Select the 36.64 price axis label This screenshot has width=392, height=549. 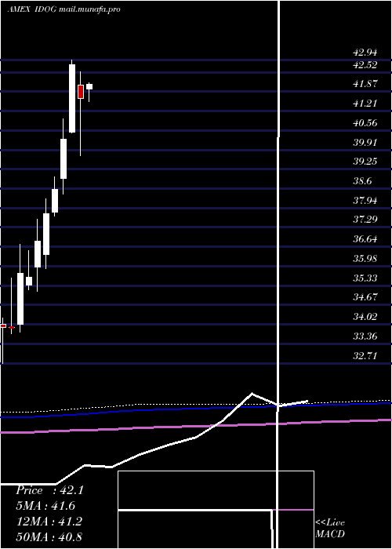365,239
